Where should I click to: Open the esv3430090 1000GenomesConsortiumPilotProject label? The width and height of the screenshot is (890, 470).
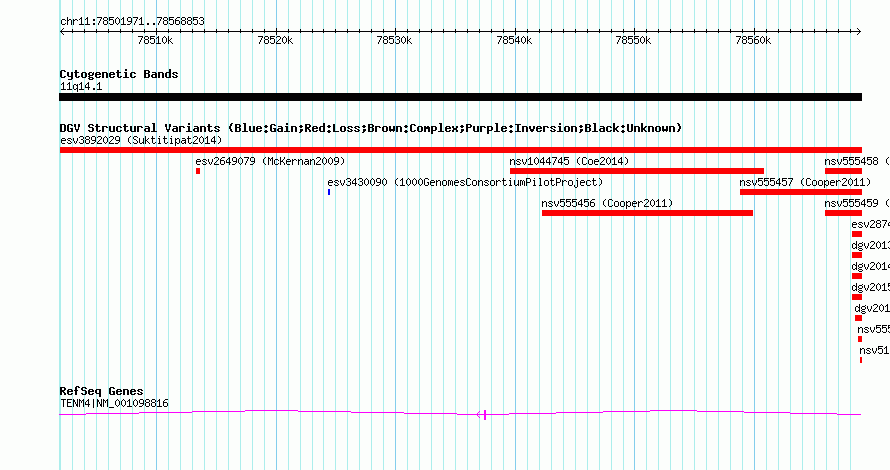click(x=465, y=182)
